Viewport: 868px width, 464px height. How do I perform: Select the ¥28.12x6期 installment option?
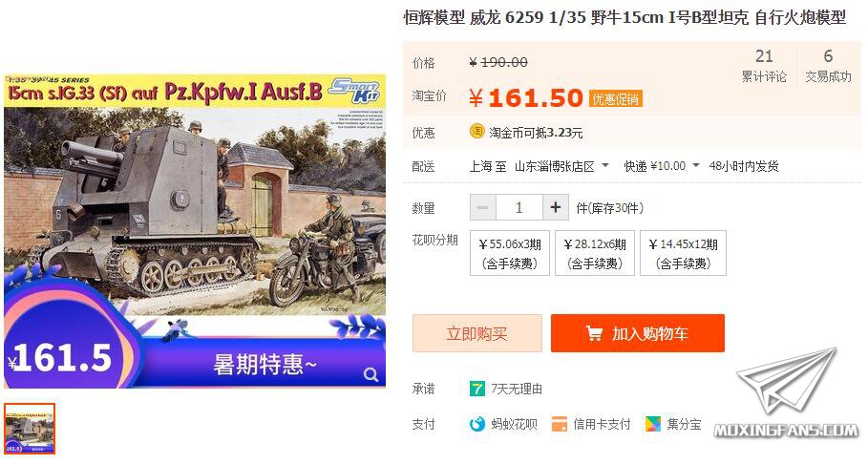(595, 253)
